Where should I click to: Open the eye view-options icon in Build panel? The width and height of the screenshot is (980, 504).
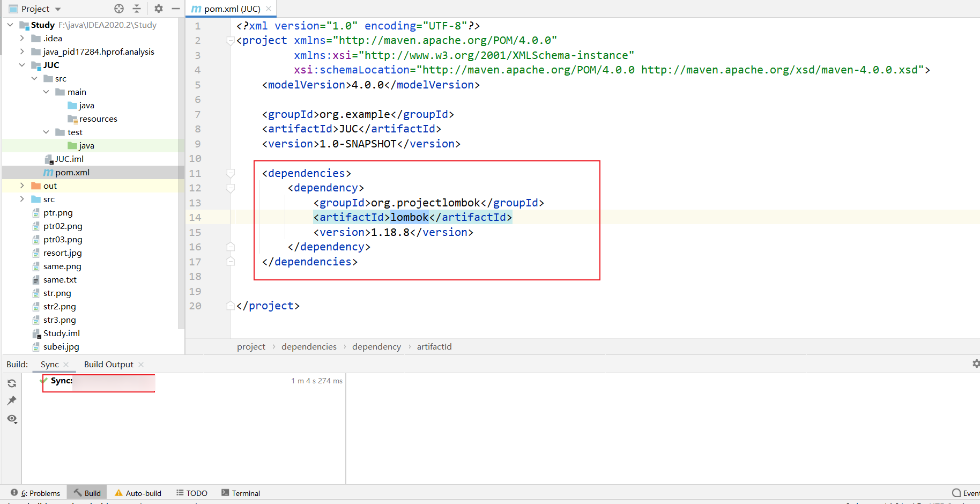coord(12,419)
